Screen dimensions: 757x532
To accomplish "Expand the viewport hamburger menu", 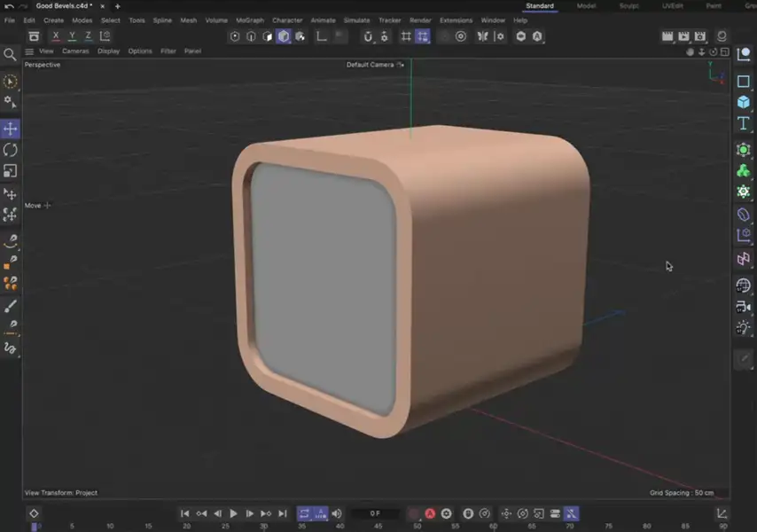I will [29, 51].
